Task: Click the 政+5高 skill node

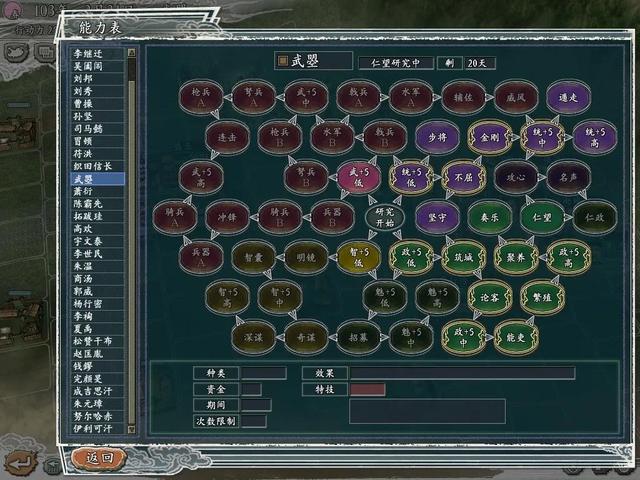Action: [x=569, y=257]
